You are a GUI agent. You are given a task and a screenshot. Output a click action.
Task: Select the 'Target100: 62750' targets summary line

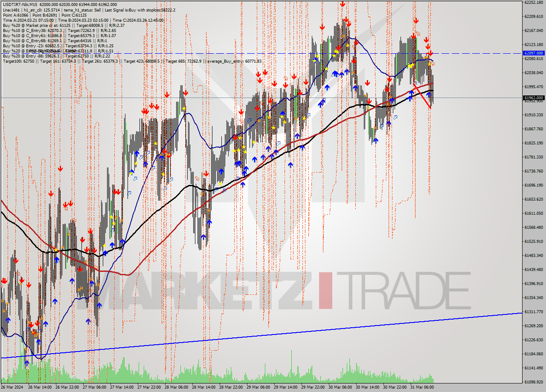[132, 61]
